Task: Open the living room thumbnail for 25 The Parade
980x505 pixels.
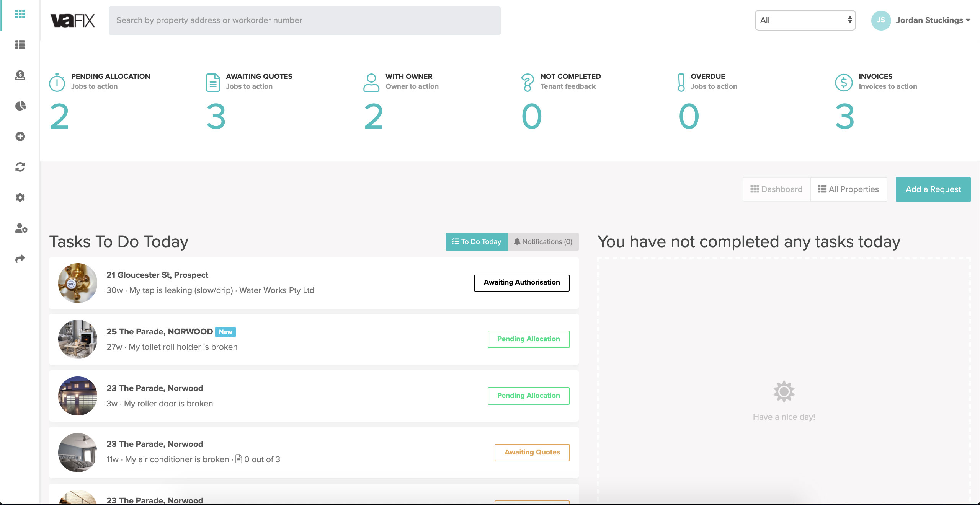Action: pyautogui.click(x=78, y=339)
